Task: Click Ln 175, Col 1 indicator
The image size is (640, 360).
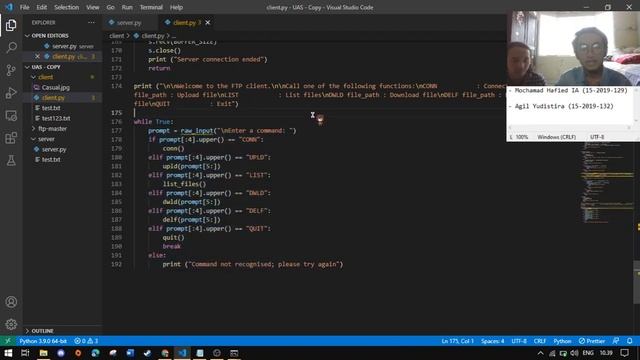Action: (x=458, y=341)
